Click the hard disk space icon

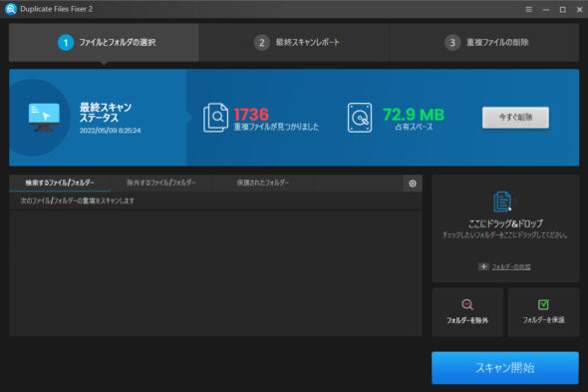(x=360, y=118)
